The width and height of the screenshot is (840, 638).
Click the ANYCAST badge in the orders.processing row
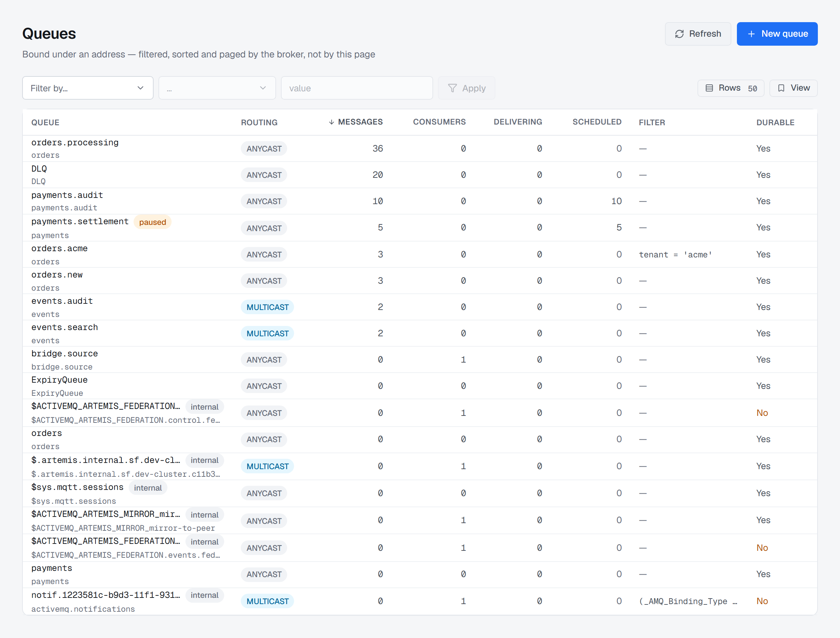pyautogui.click(x=264, y=148)
